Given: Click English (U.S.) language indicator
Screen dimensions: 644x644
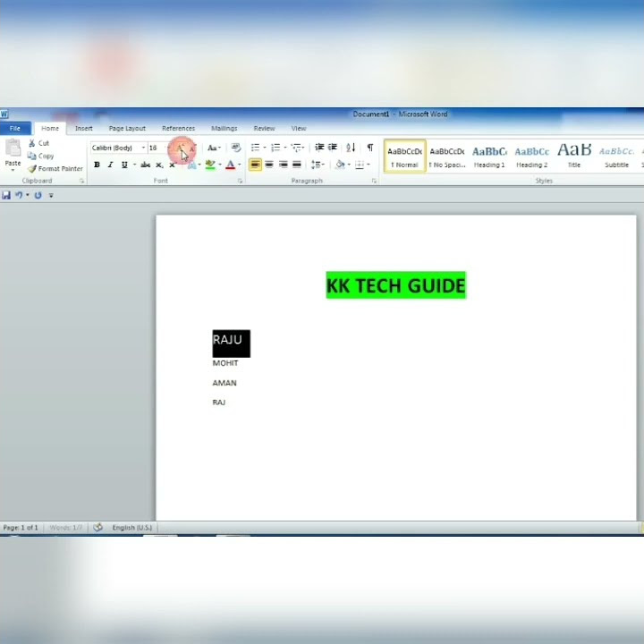Looking at the screenshot, I should point(131,528).
